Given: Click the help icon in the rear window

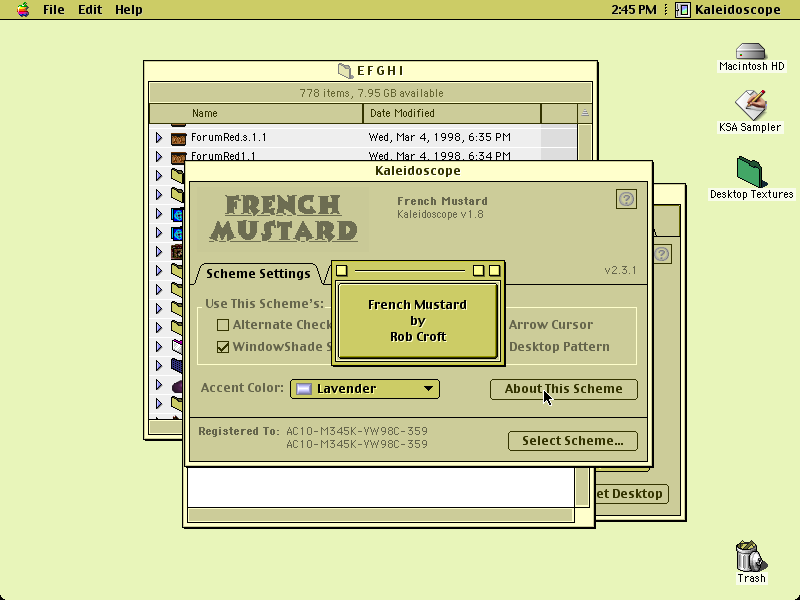Looking at the screenshot, I should pos(662,254).
